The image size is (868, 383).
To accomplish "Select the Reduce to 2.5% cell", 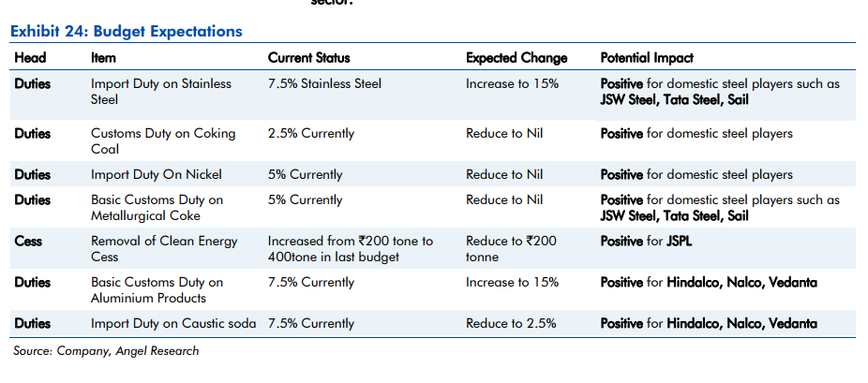I will click(511, 324).
